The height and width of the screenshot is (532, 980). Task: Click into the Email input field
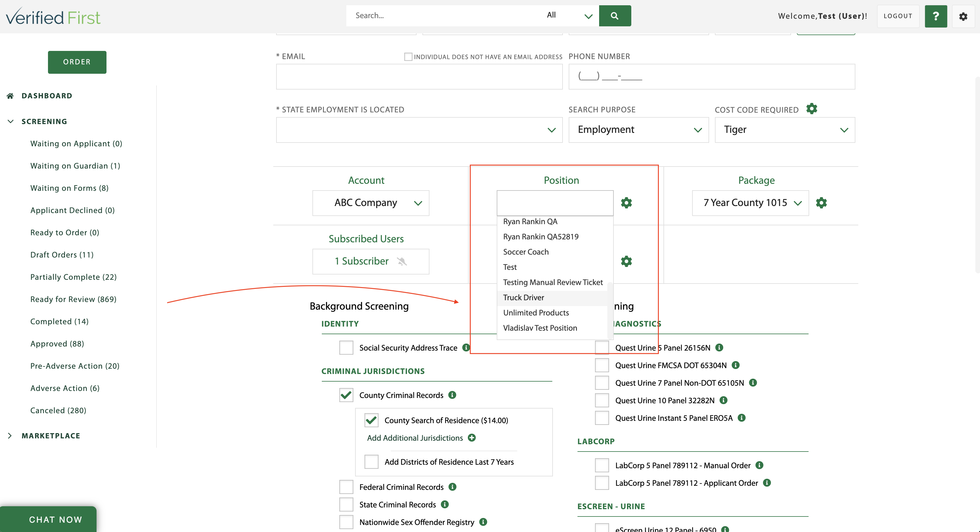pos(419,76)
